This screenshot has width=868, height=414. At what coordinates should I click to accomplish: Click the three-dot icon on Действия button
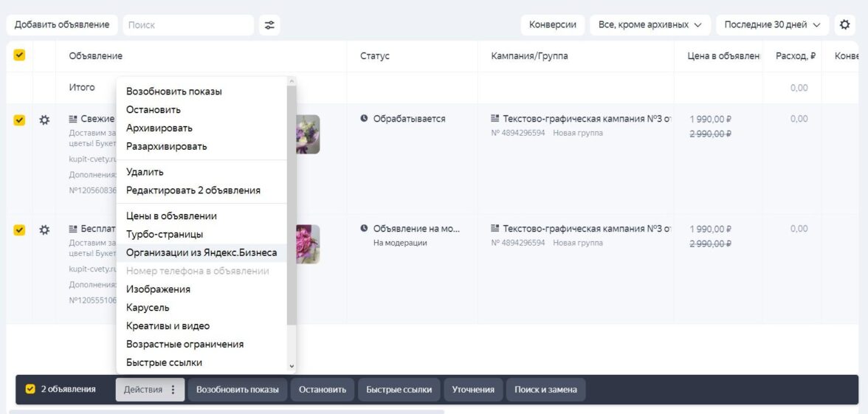click(173, 390)
